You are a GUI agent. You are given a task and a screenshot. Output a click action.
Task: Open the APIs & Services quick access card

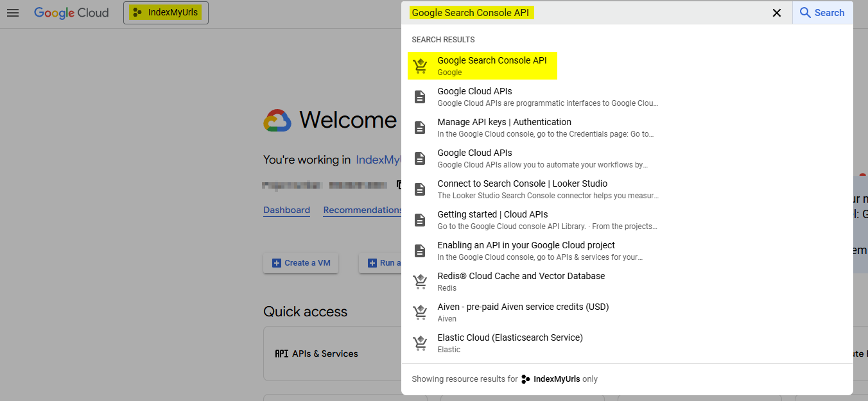(332, 354)
